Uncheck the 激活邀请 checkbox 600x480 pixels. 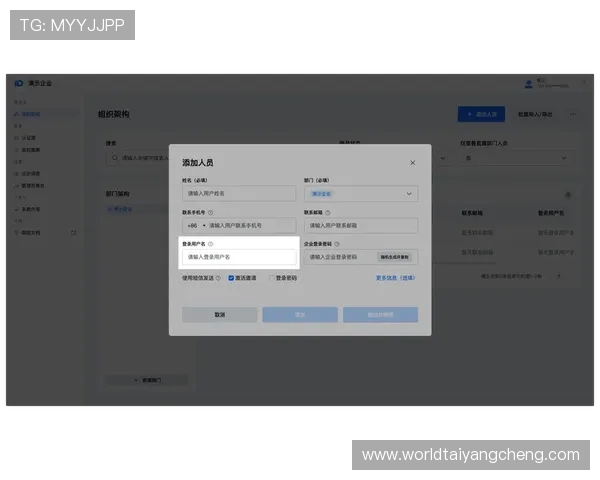[232, 278]
